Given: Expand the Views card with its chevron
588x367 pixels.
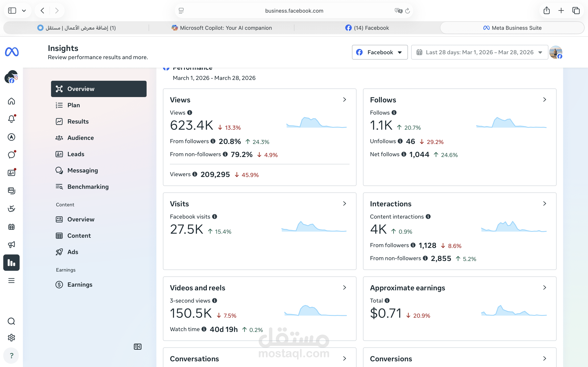Looking at the screenshot, I should [345, 99].
